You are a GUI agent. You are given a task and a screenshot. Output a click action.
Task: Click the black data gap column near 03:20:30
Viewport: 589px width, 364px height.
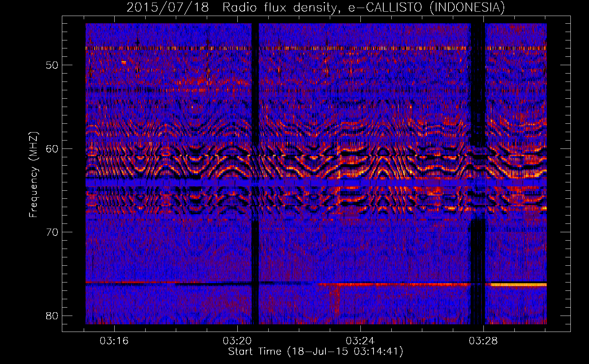click(x=255, y=174)
